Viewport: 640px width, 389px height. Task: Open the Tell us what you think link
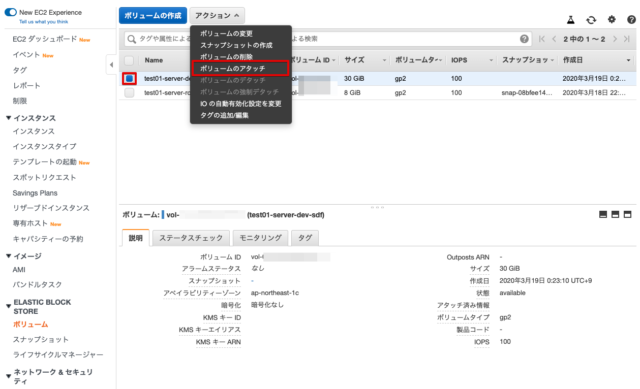[44, 22]
